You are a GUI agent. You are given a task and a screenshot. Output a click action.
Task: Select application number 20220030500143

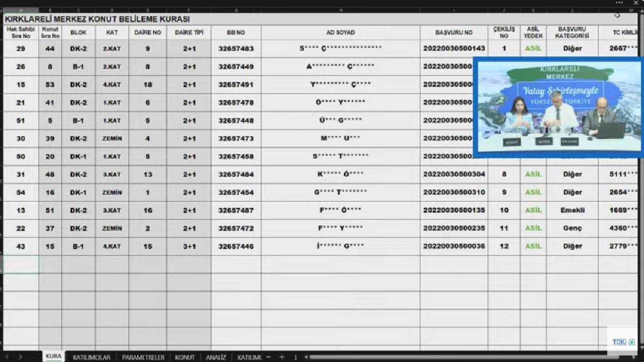click(454, 49)
